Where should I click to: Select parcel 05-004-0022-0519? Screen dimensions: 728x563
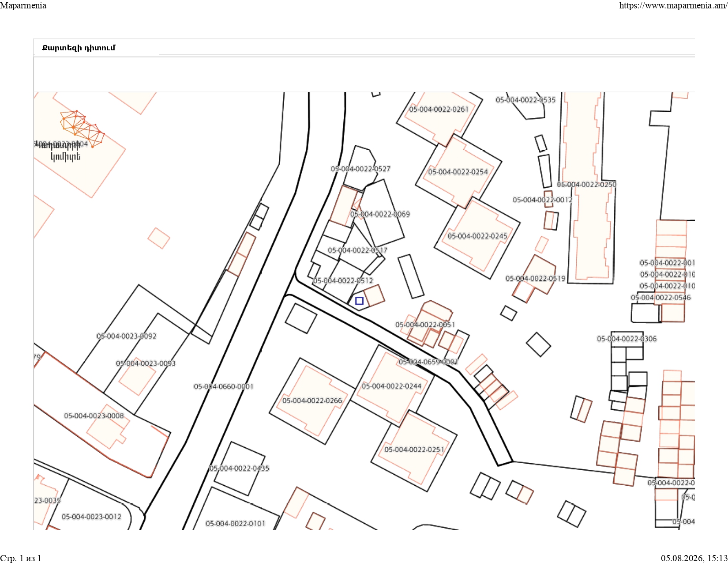point(535,279)
